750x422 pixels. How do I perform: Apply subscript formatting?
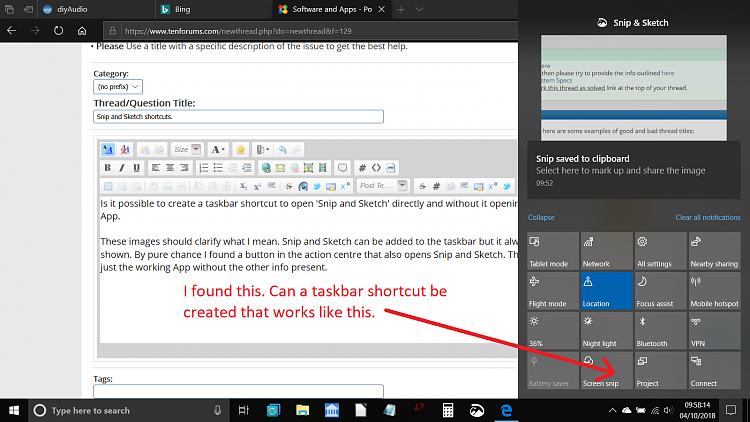pos(243,186)
